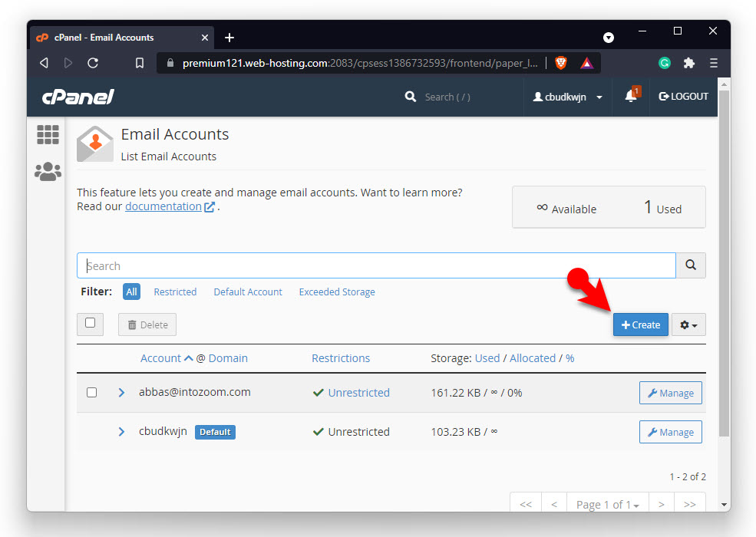The height and width of the screenshot is (537, 756).
Task: Expand the cbudkwjn row chevron
Action: pos(121,431)
